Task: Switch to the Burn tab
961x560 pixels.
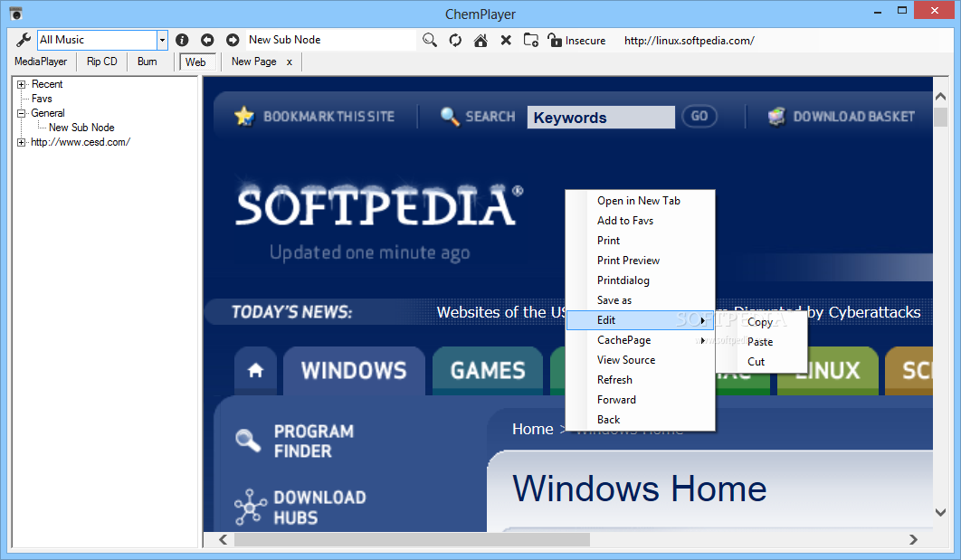Action: coord(147,62)
